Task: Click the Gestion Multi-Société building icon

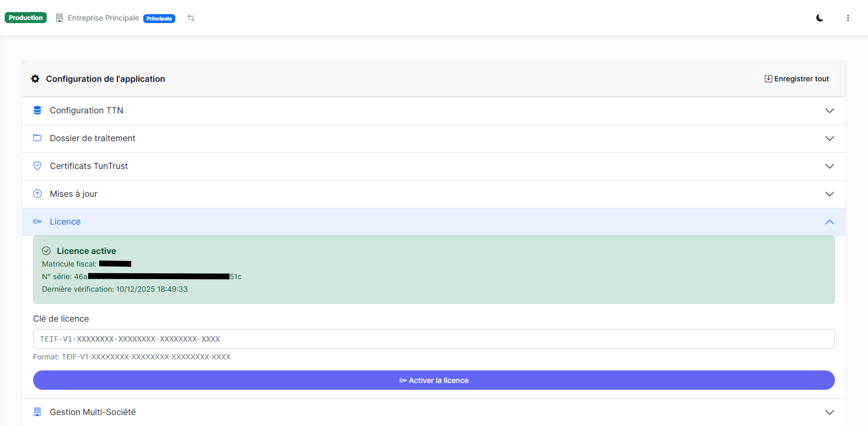Action: tap(37, 412)
